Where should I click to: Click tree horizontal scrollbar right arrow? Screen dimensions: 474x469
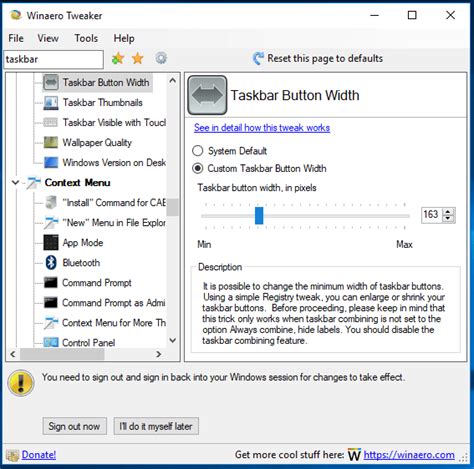pyautogui.click(x=159, y=354)
